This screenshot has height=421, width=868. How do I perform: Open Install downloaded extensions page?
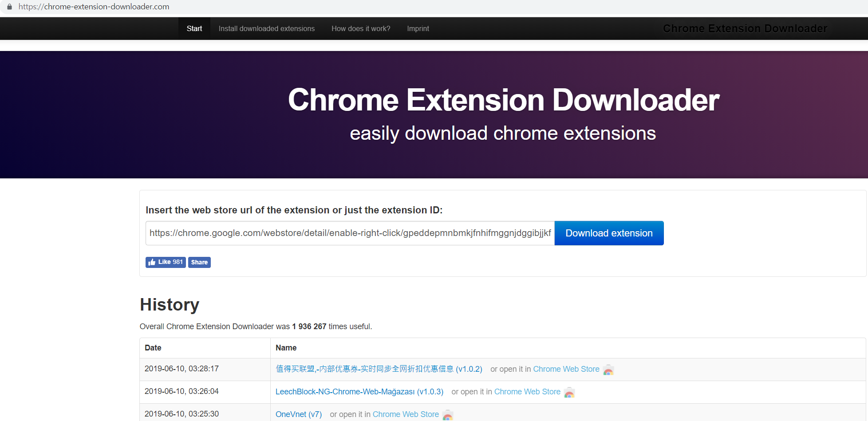[x=267, y=28]
